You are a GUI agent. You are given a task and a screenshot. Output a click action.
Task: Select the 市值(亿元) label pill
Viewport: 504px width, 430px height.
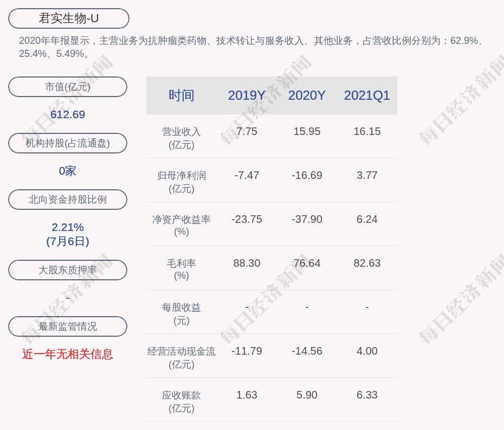point(68,87)
